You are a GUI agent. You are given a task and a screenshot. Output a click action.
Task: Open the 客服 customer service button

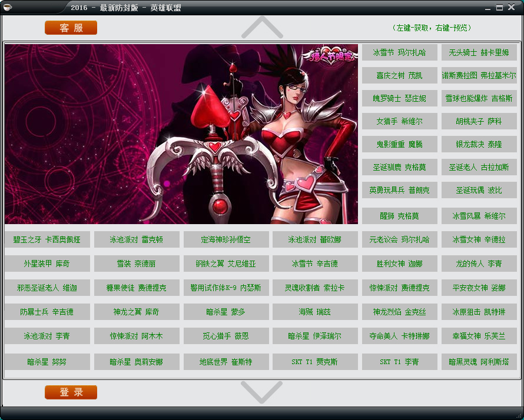(x=71, y=28)
